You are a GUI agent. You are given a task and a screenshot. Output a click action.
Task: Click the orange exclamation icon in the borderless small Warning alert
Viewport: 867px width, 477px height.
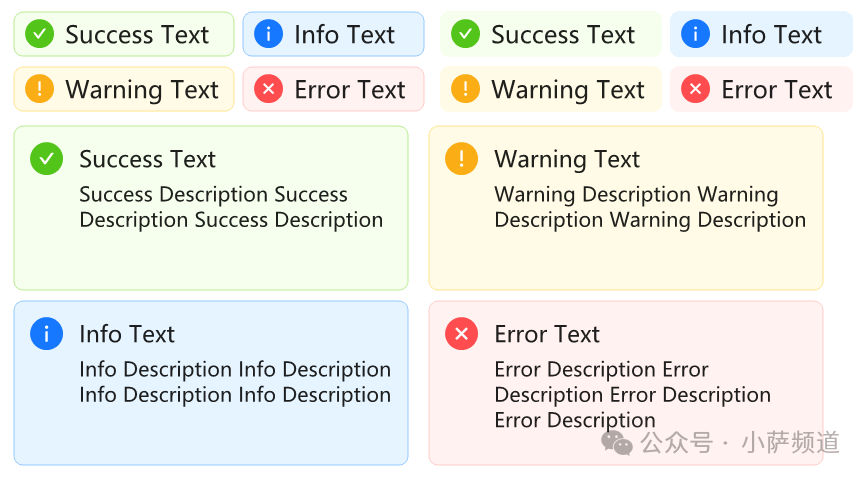click(465, 89)
